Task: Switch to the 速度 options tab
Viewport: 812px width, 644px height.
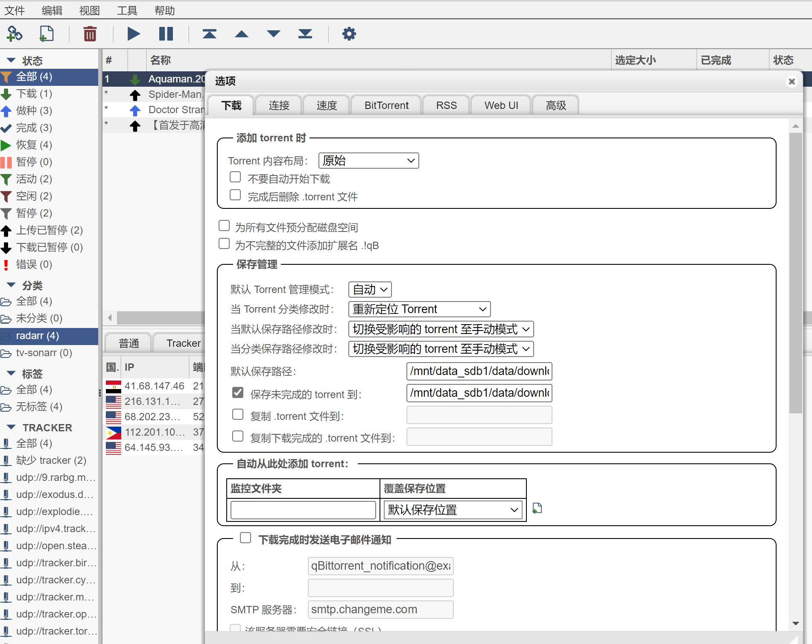Action: 327,105
